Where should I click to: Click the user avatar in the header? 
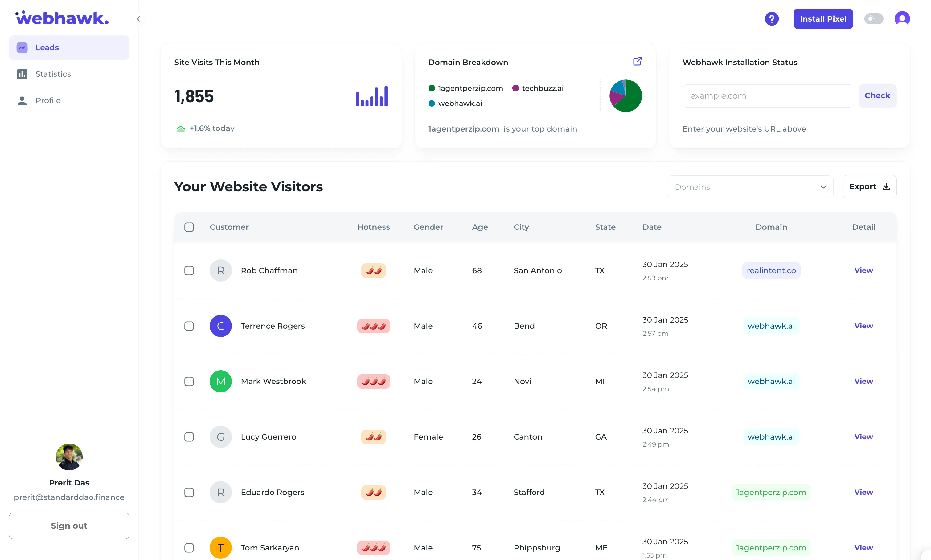(x=902, y=18)
